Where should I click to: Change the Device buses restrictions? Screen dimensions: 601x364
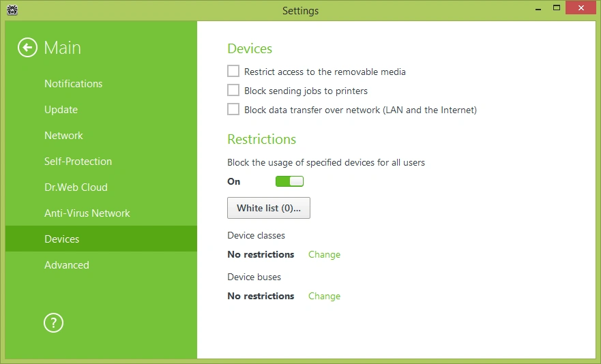324,296
